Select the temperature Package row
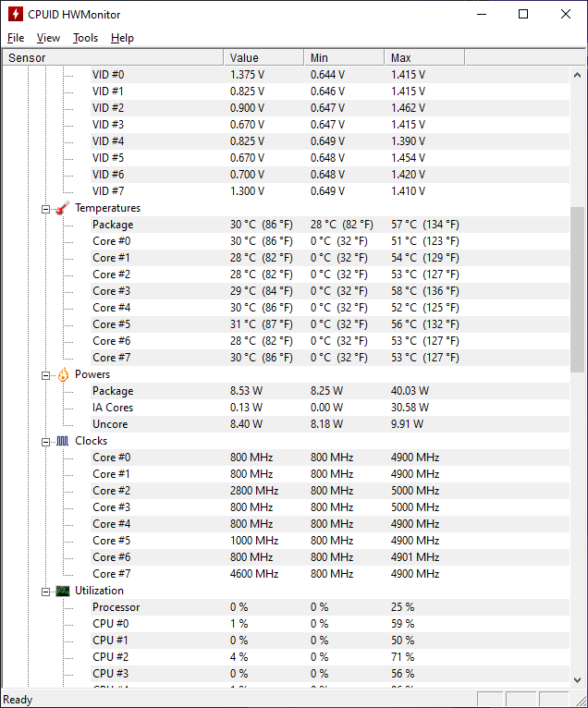 [x=330, y=225]
